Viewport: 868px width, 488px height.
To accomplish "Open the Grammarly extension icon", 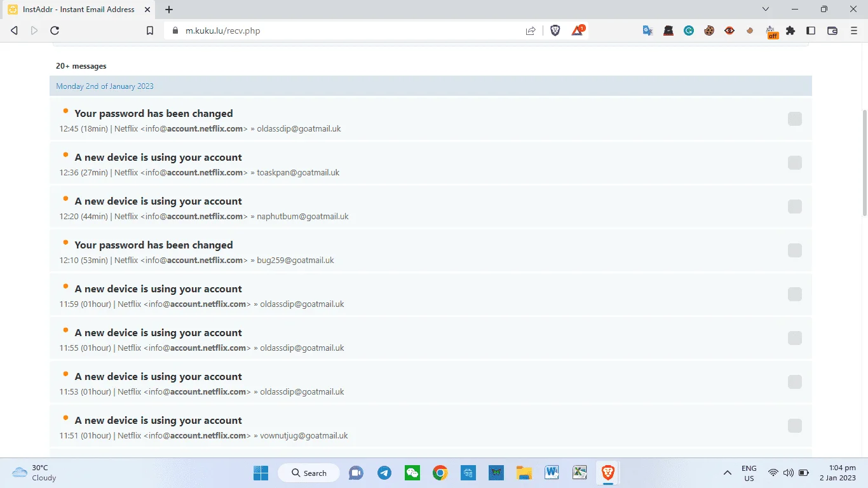I will 689,30.
